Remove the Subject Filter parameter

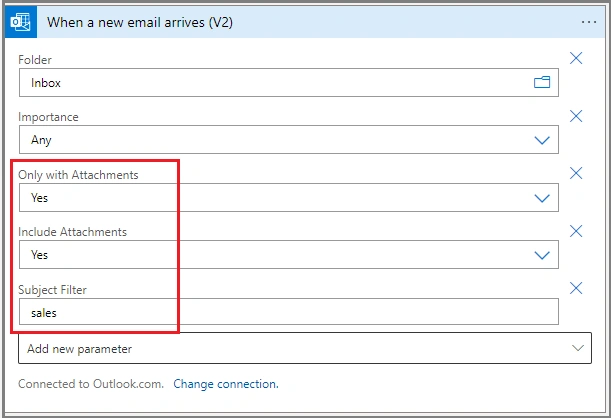[576, 288]
